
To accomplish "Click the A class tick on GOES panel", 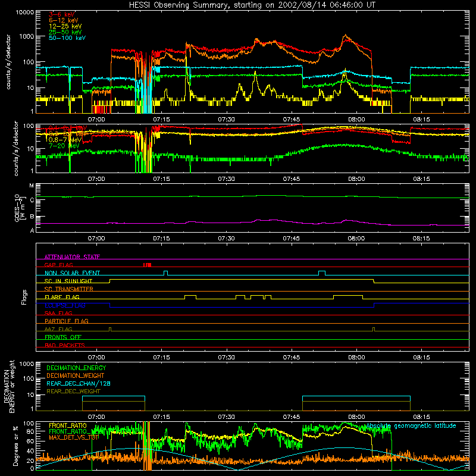I will [x=32, y=230].
